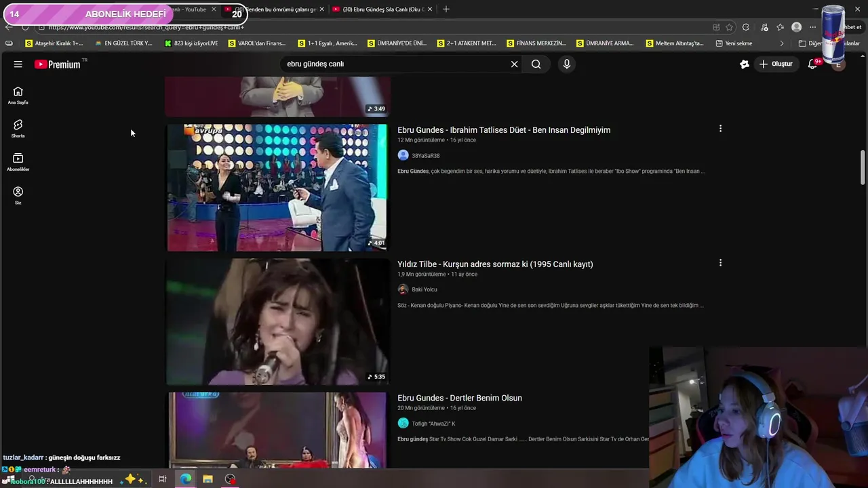868x488 pixels.
Task: Open video title Ebru Gundes - Ibrahim Tatlises Düet
Action: [504, 130]
